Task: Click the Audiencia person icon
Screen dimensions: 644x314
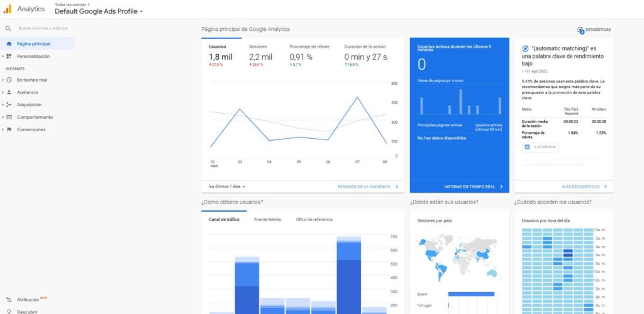Action: point(9,92)
